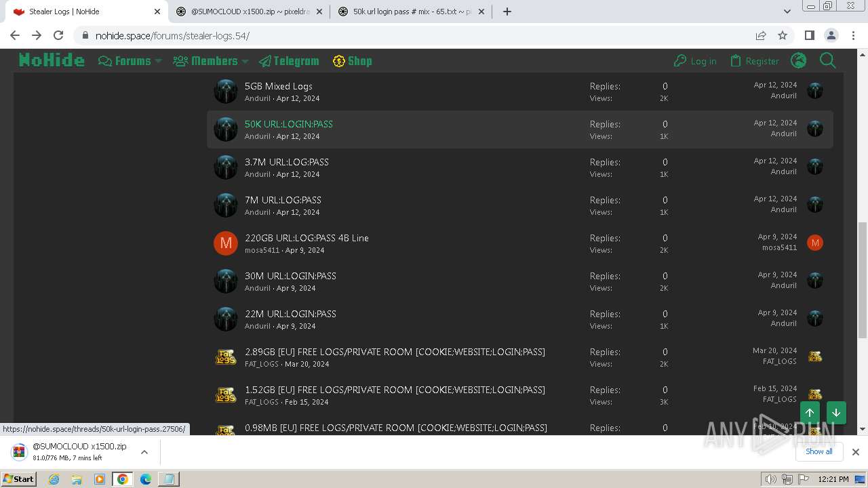Close the Stealer Logs tab

(157, 12)
